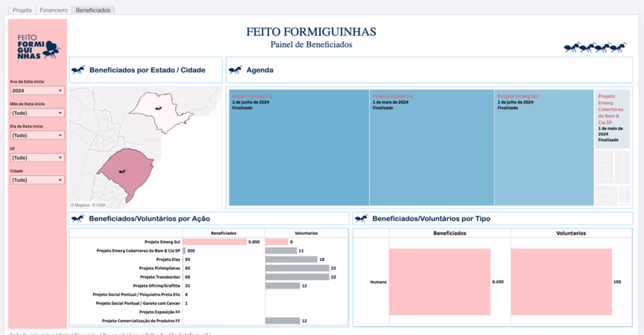The image size is (644, 335).
Task: Select Projeto Emerg Sul tile 1 de maio de 2024
Action: click(432, 148)
